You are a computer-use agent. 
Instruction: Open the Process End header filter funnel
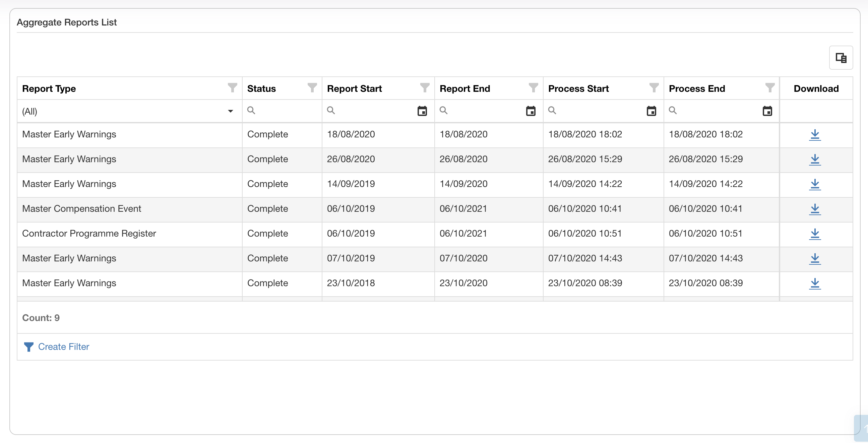[769, 88]
